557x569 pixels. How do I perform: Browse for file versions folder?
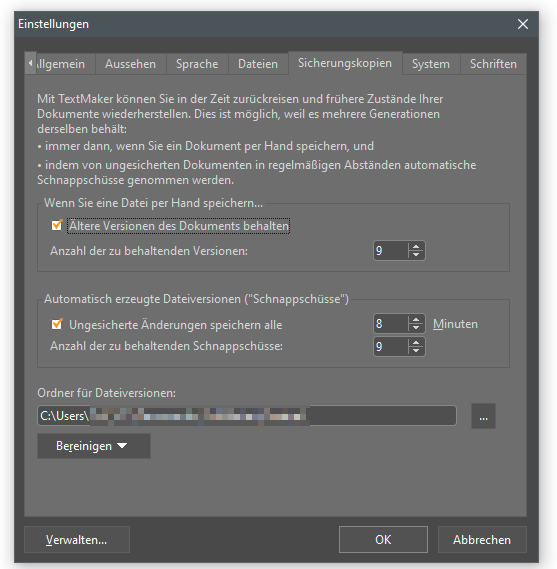[x=483, y=416]
